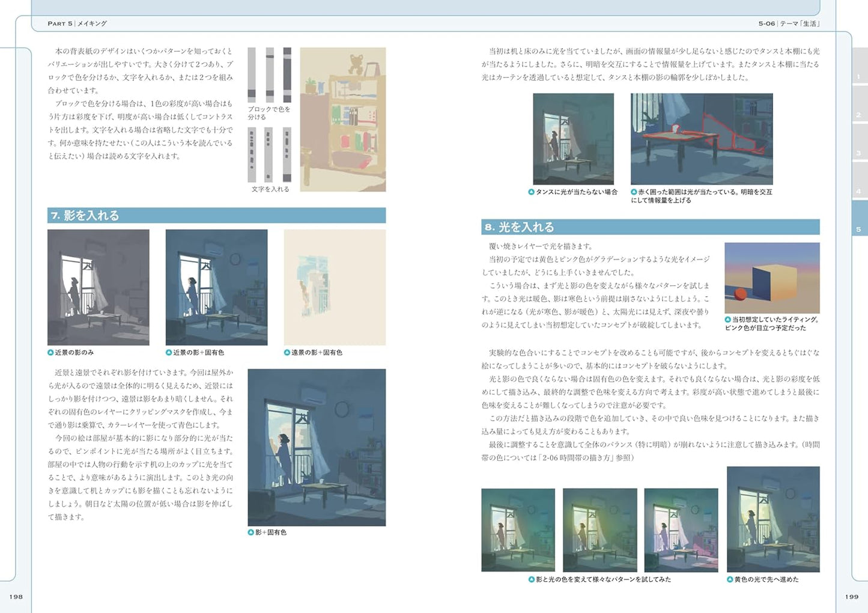The width and height of the screenshot is (868, 613).
Task: Click the caption marker icon beside 近景の影のみ
Action: (x=51, y=353)
